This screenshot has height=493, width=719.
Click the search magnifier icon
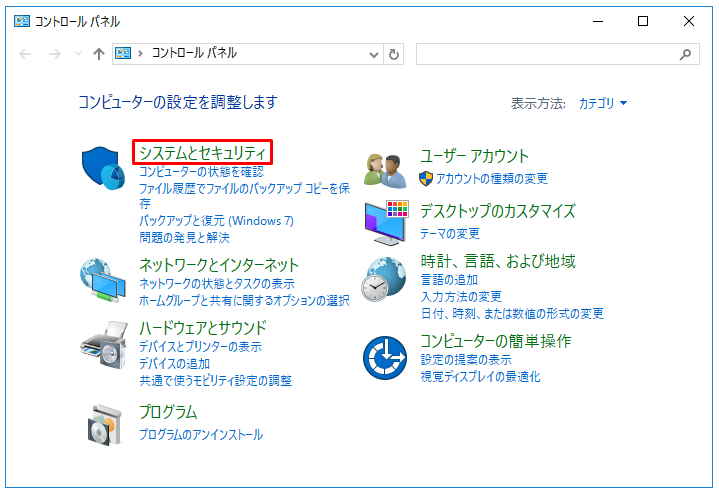coord(685,54)
